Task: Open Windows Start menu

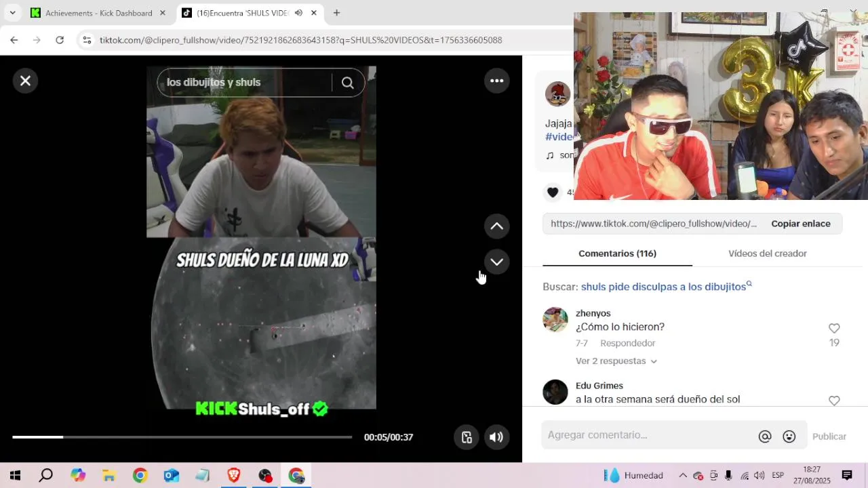Action: (x=15, y=475)
